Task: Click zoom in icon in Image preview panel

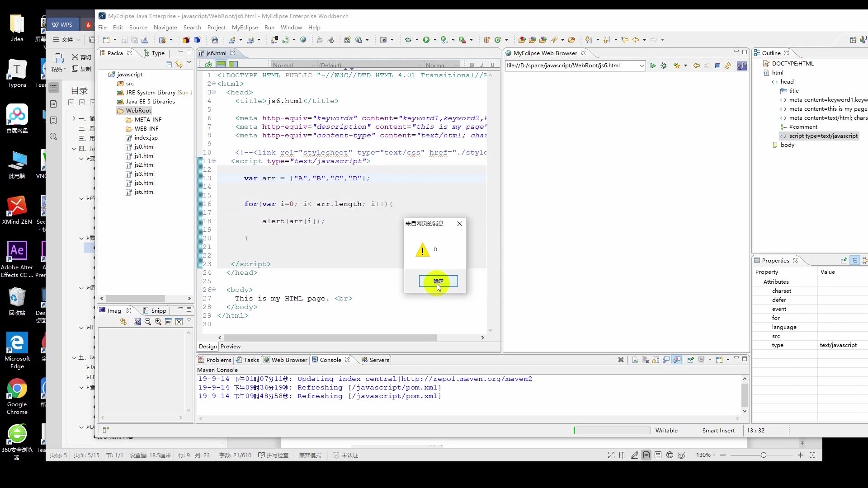Action: (x=158, y=322)
